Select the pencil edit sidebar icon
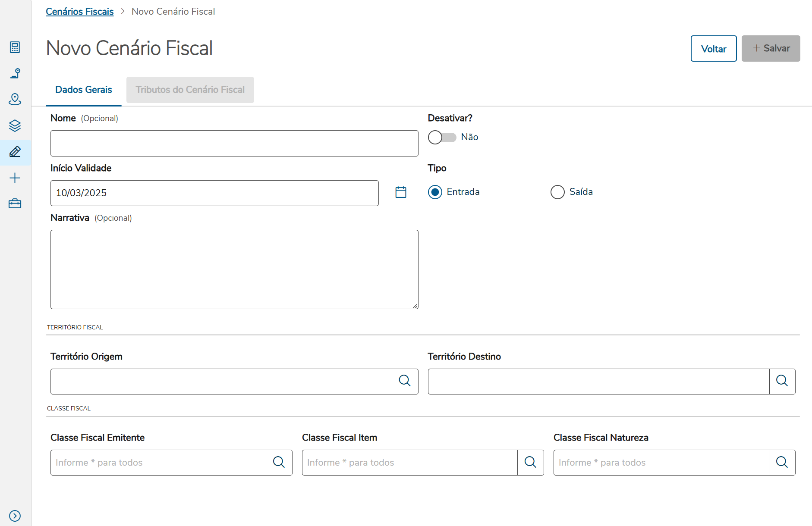Image resolution: width=812 pixels, height=526 pixels. (x=15, y=152)
